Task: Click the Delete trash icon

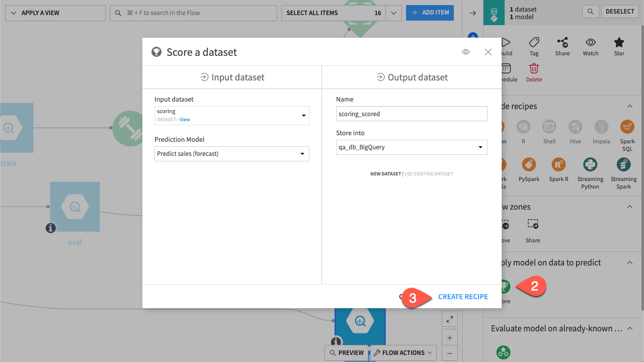Action: point(534,69)
